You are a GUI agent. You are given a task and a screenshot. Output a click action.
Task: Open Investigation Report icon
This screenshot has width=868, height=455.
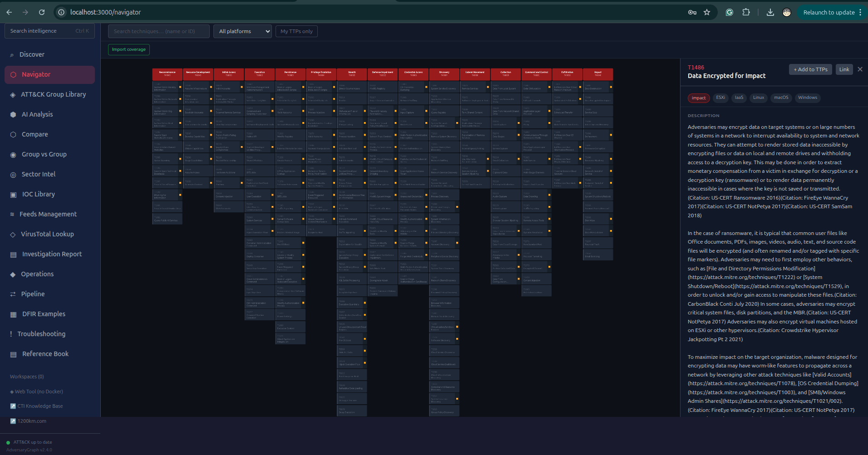pos(13,254)
